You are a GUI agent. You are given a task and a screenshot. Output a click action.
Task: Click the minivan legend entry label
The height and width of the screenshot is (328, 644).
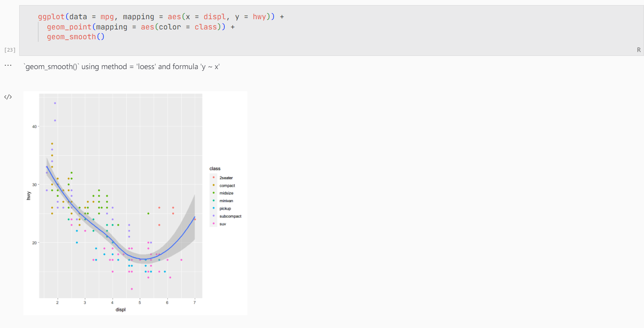click(226, 200)
